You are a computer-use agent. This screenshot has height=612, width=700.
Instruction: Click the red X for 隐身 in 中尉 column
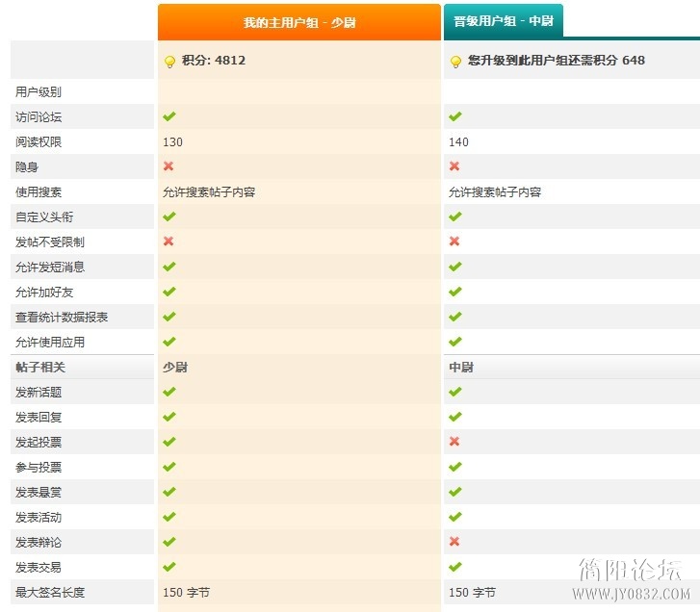(454, 166)
